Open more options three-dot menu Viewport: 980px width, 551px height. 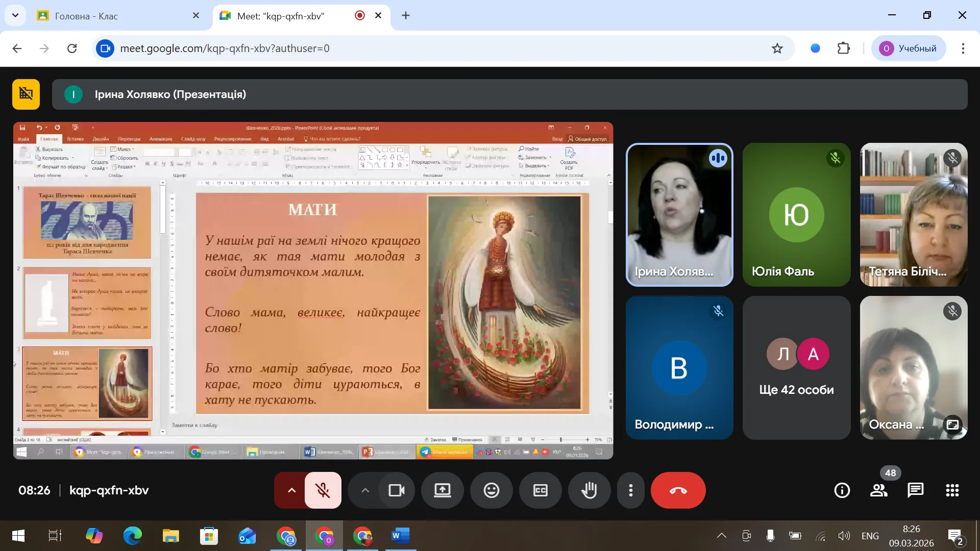[x=631, y=490]
